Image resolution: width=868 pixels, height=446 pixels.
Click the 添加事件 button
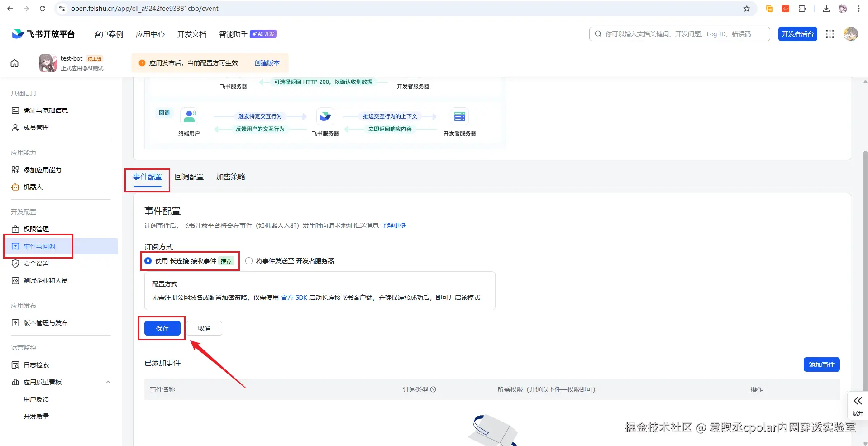[x=821, y=364]
